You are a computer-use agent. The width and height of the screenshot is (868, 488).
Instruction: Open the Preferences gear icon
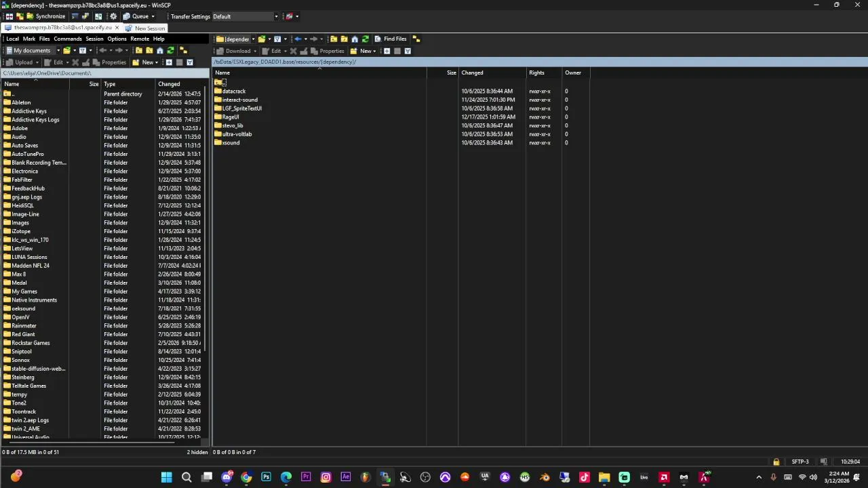pyautogui.click(x=113, y=16)
